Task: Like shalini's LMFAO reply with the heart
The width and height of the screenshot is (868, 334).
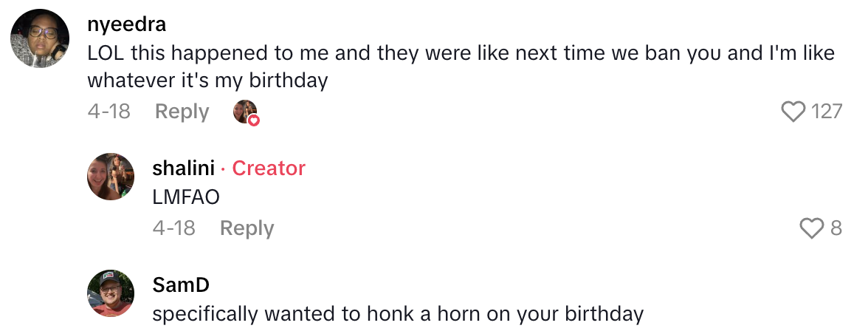Action: tap(812, 228)
